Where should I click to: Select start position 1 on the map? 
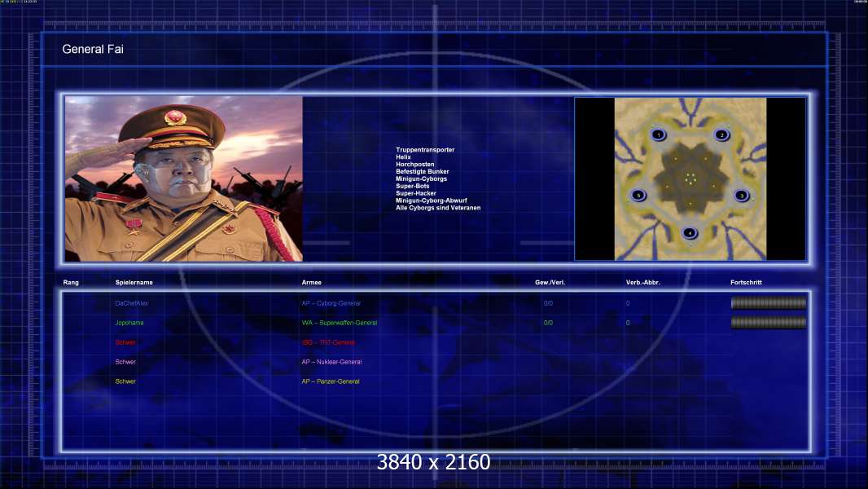click(658, 134)
